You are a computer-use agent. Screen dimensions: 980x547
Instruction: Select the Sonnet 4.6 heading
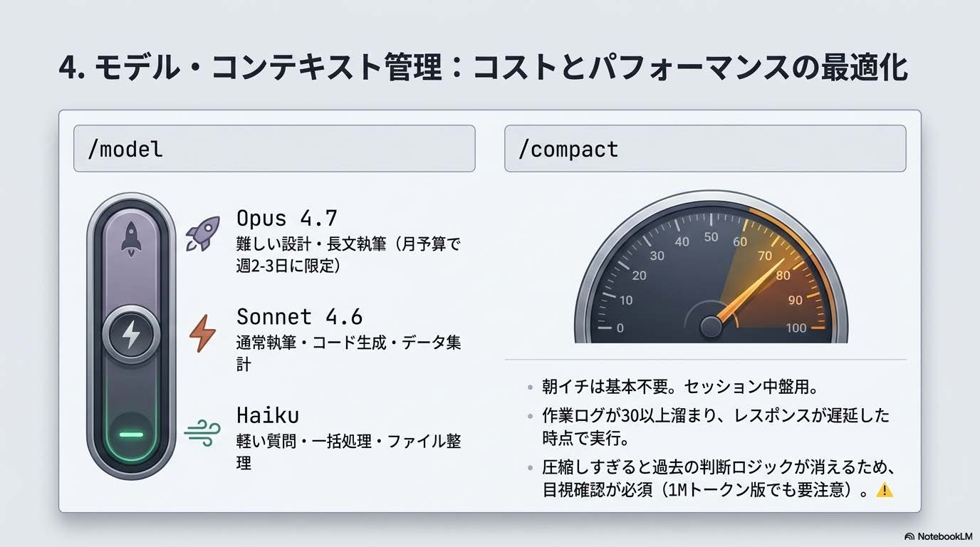(x=299, y=316)
